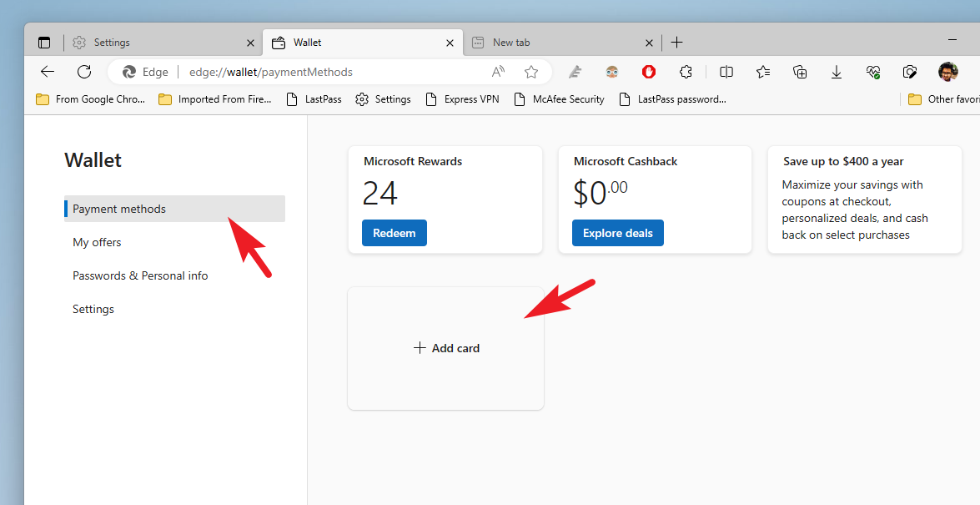Viewport: 980px width, 505px height.
Task: Open From Google Chrome bookmarks folder
Action: (x=91, y=98)
